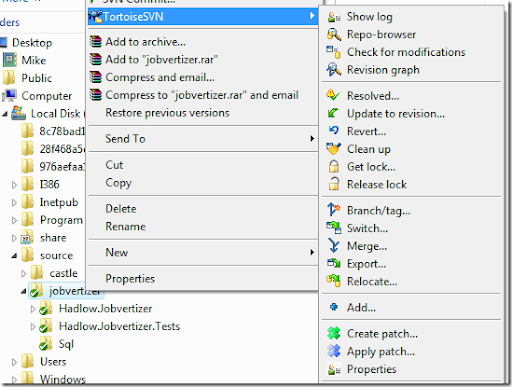Select Computer in the folder tree

pyautogui.click(x=47, y=96)
